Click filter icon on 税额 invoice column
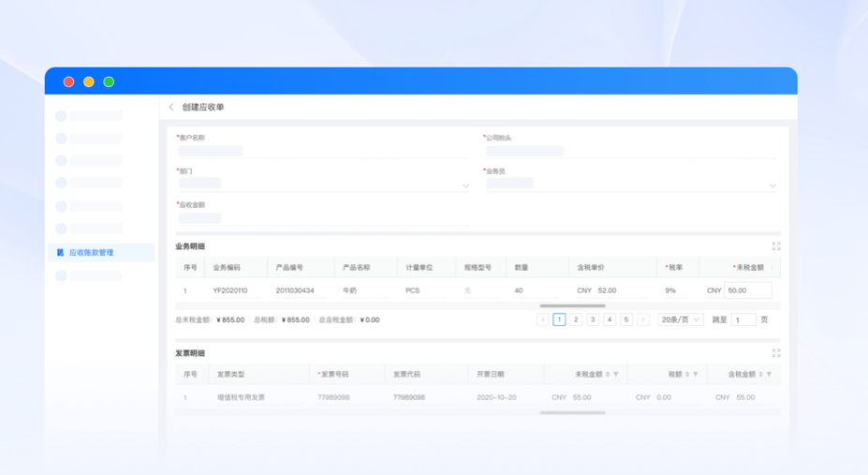Image resolution: width=868 pixels, height=475 pixels. (696, 375)
